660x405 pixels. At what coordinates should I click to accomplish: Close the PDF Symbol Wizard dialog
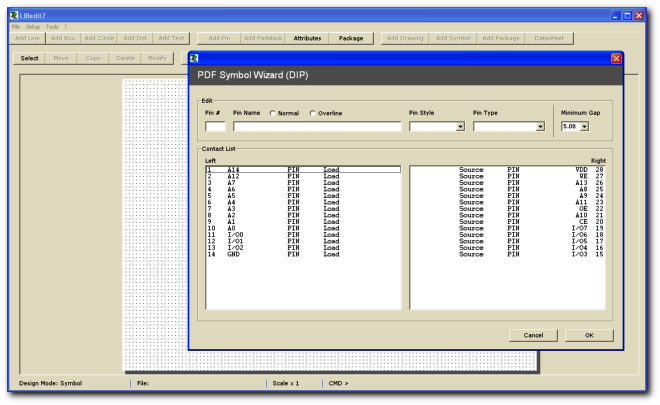pyautogui.click(x=616, y=58)
